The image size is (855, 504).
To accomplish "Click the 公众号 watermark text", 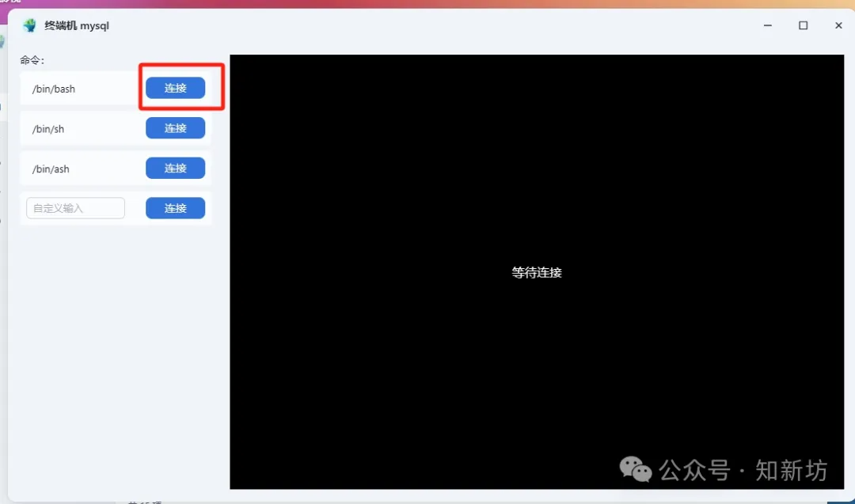I will [695, 470].
